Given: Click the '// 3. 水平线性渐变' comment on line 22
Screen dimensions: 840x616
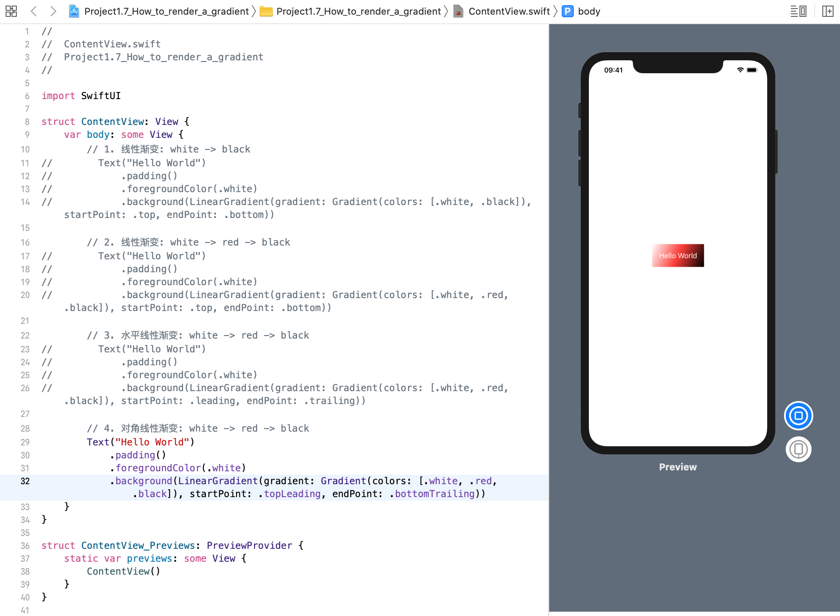Looking at the screenshot, I should point(198,335).
